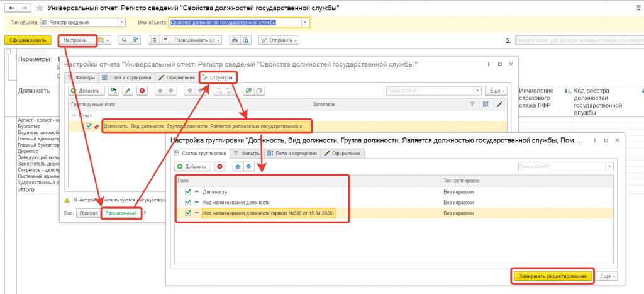Click the Главный бухгалтер row in report

coord(38,145)
